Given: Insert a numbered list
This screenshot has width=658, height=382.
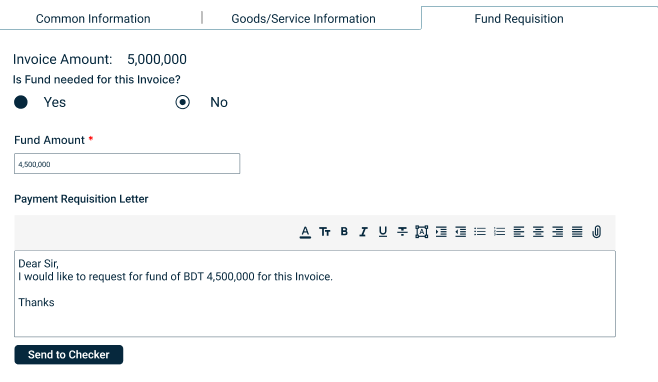Looking at the screenshot, I should point(499,232).
